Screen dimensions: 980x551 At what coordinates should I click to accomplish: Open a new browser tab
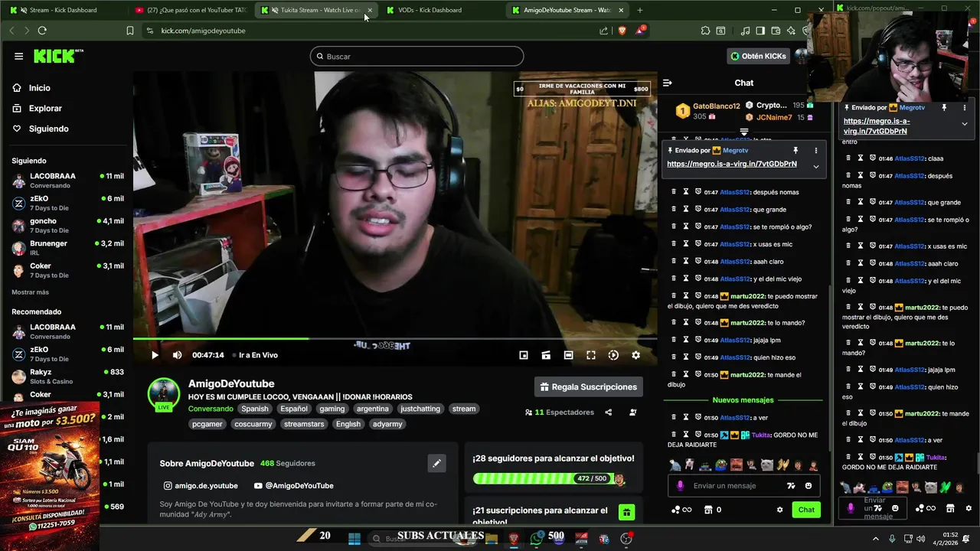pos(640,10)
